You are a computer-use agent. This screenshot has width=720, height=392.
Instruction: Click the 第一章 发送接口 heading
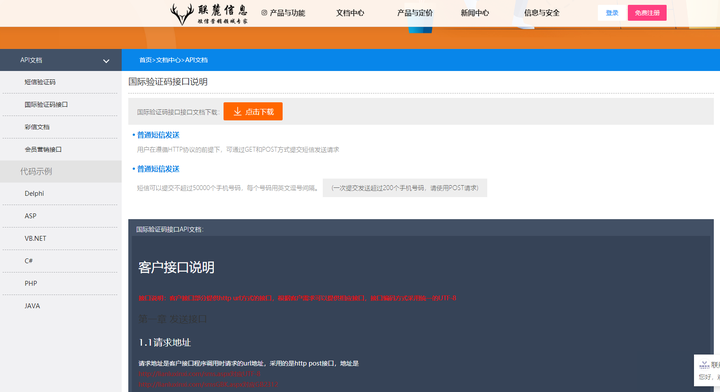click(173, 319)
